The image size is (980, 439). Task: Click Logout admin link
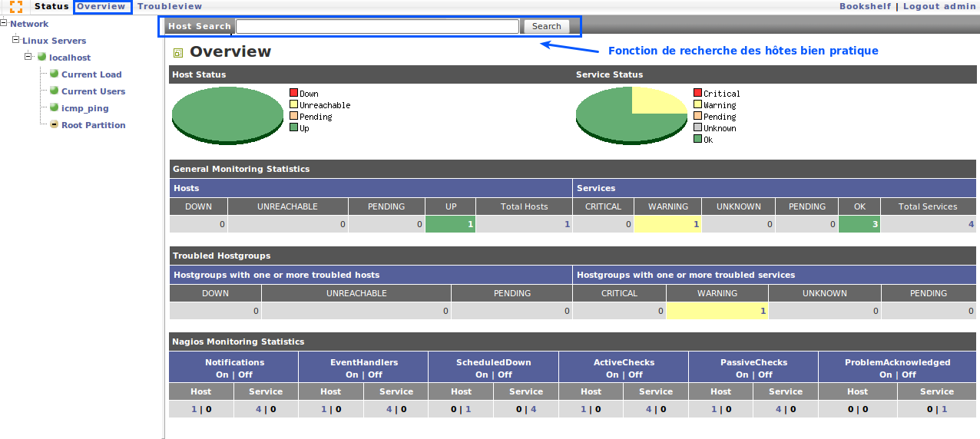point(939,6)
